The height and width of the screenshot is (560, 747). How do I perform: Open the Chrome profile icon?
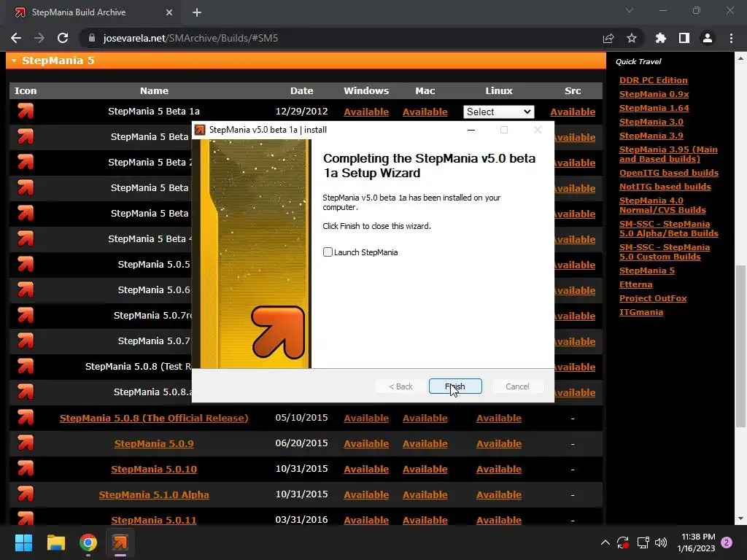click(708, 38)
